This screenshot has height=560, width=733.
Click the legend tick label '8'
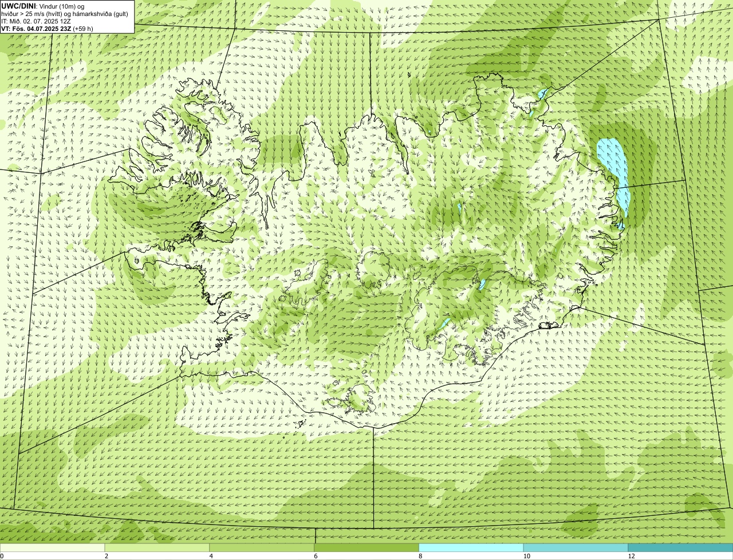point(420,556)
